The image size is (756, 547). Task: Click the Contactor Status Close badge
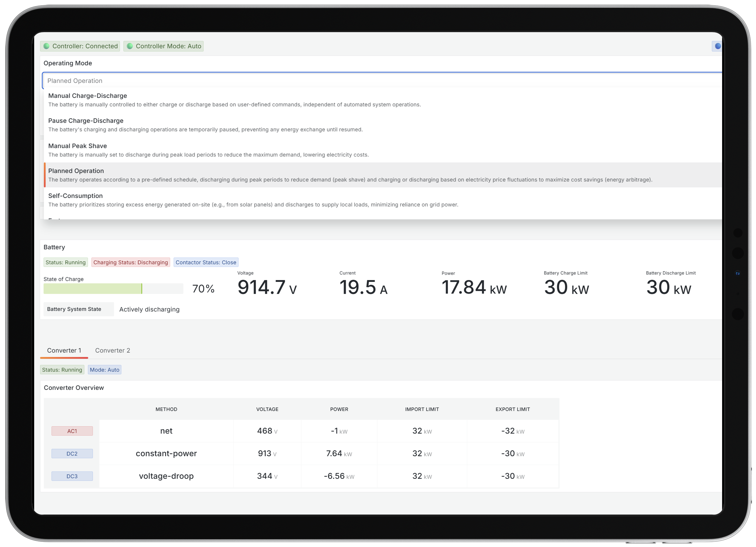[206, 262]
